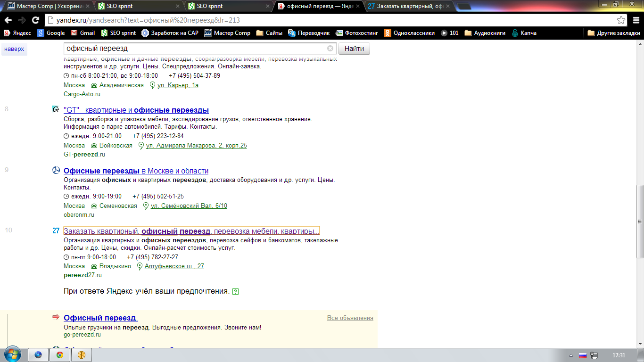
Task: Click the наверх link
Action: 14,49
